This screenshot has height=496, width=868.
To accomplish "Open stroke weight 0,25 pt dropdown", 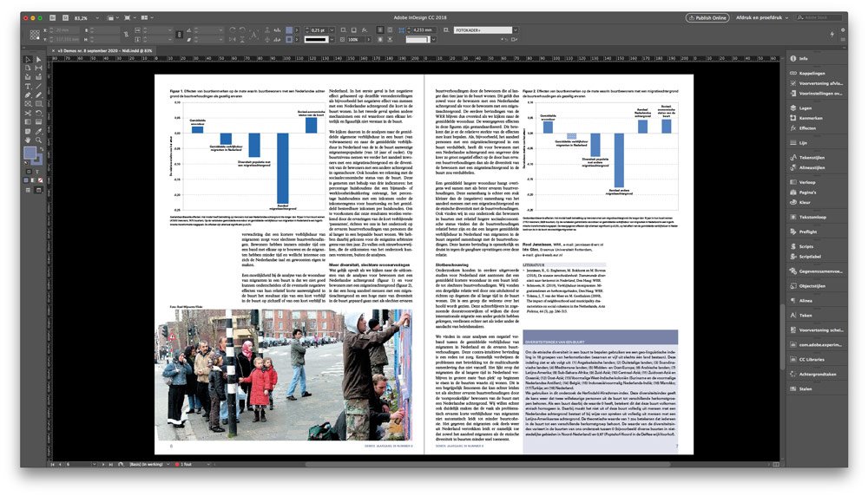I will pos(332,29).
